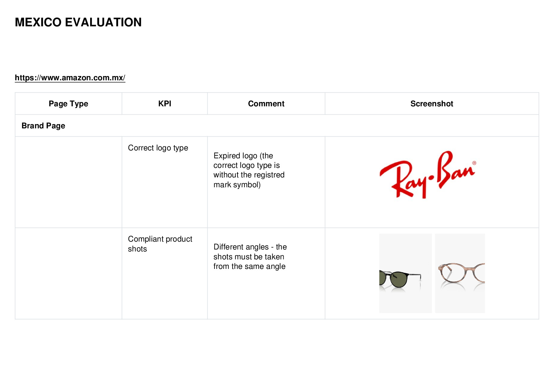Image resolution: width=554 pixels, height=392 pixels.
Task: Click the Ray-Ban logo image
Action: tap(428, 174)
